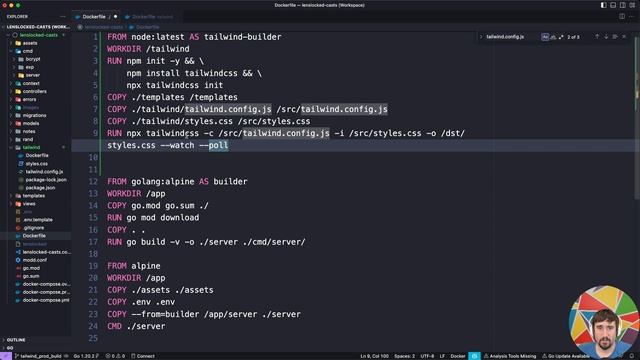This screenshot has width=640, height=360.
Task: Collapse LENSLOCKED-CASTS workspace section
Action: (x=38, y=27)
